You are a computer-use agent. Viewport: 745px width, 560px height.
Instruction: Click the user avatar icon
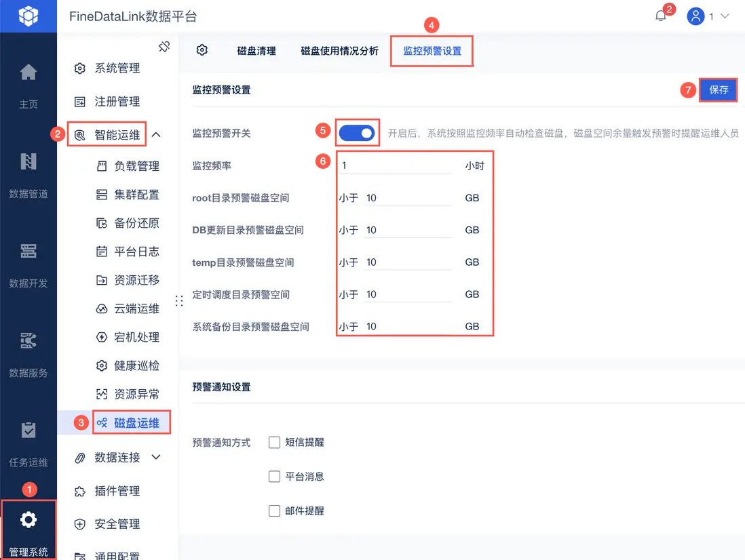(x=695, y=16)
